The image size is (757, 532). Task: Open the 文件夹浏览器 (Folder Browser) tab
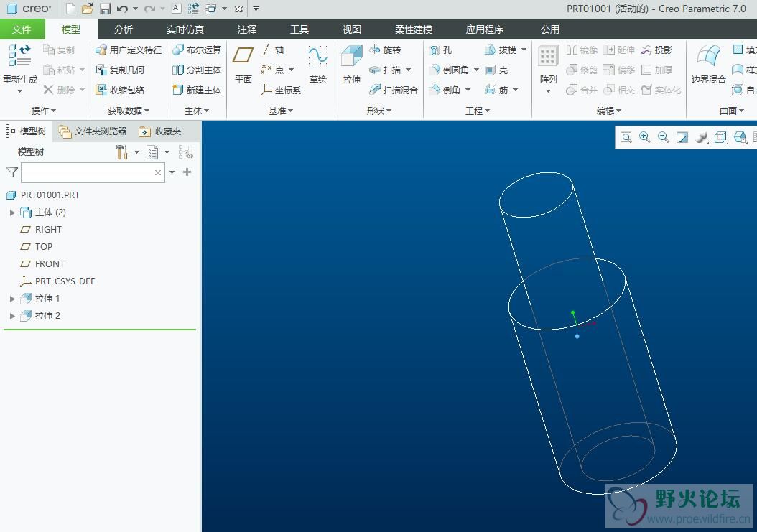tap(93, 131)
